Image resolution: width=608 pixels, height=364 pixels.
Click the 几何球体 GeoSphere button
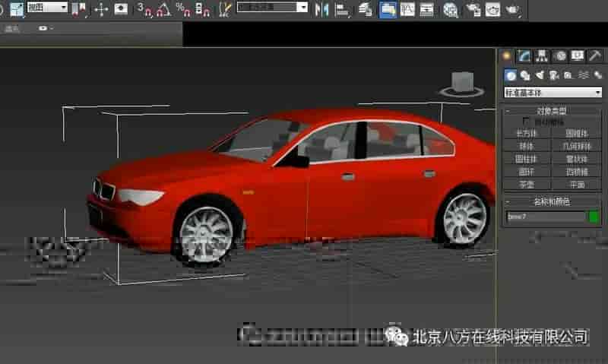click(x=577, y=146)
